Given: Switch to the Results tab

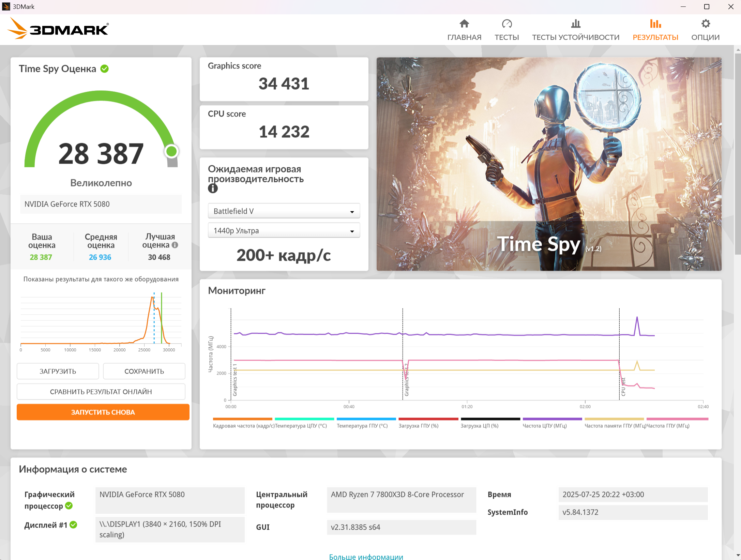Looking at the screenshot, I should 655,37.
